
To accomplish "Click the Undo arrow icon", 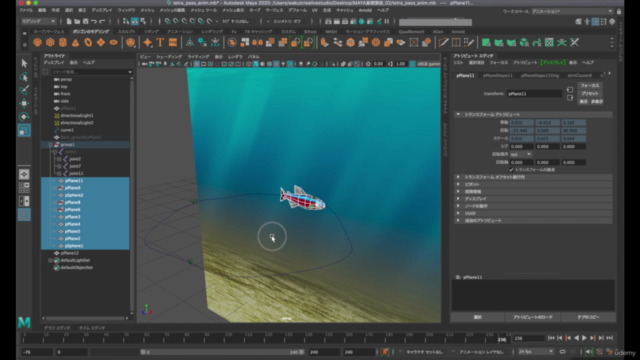I will pos(94,21).
